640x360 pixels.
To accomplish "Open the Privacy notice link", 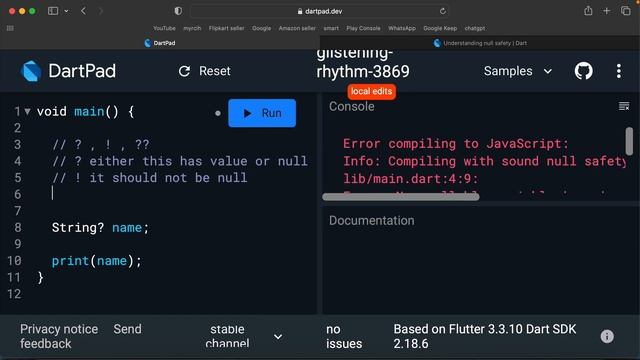I will (x=59, y=329).
